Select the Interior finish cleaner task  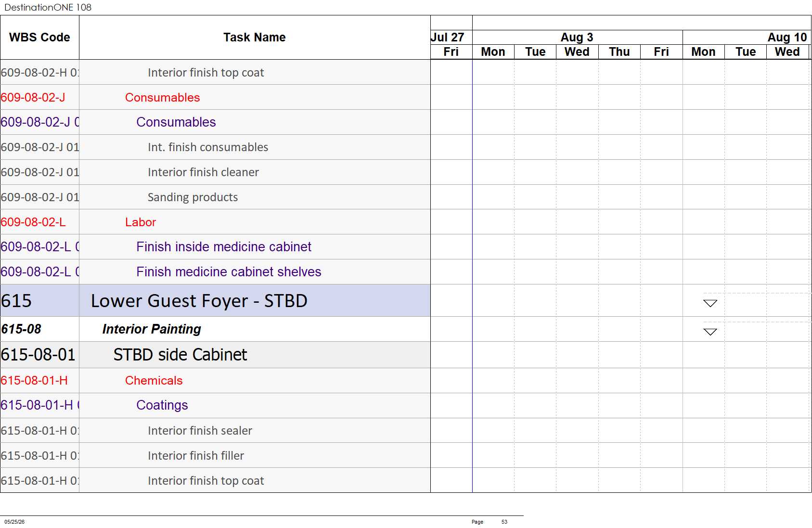[x=203, y=172]
